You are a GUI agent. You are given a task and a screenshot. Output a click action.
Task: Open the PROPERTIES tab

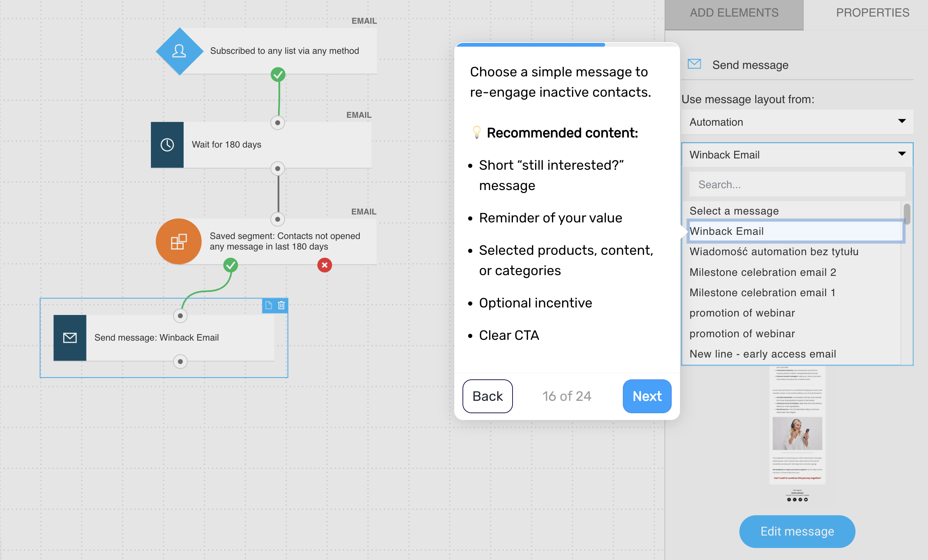coord(872,13)
